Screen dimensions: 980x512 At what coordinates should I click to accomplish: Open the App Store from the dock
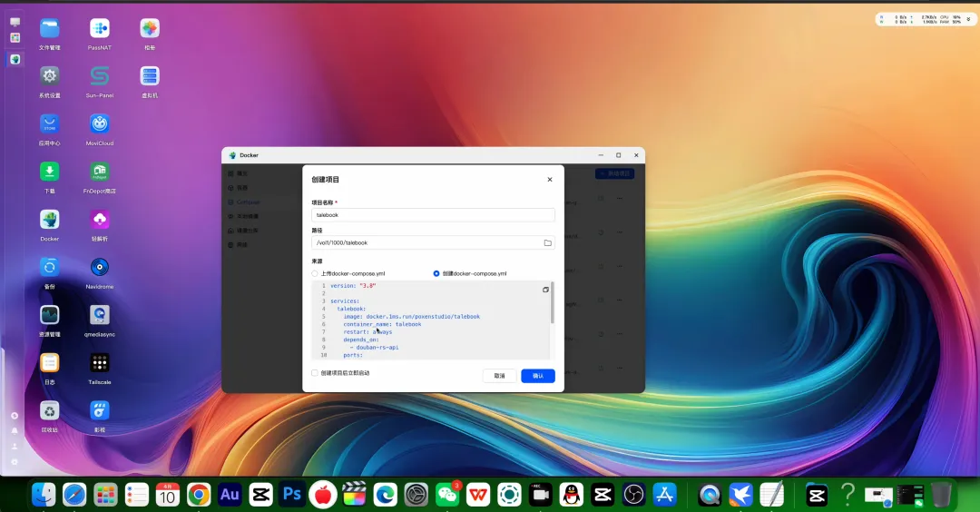[664, 495]
